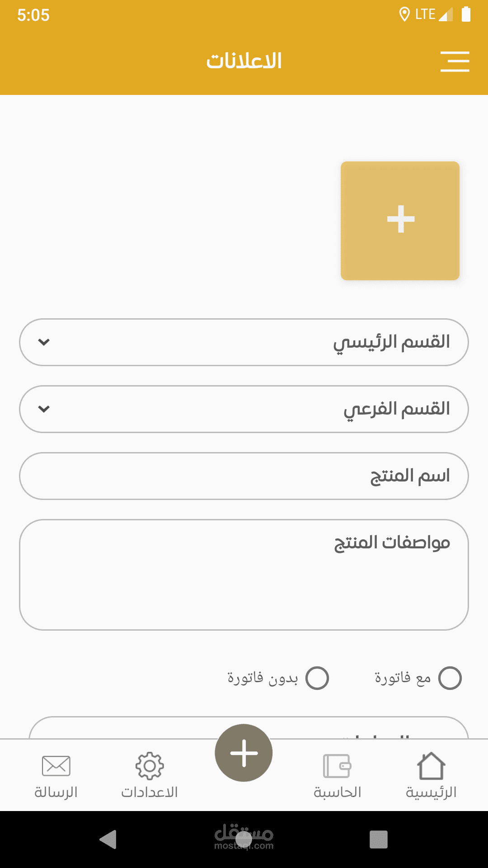The width and height of the screenshot is (488, 868).
Task: Open the الرئيسية home tab
Action: pos(431,776)
